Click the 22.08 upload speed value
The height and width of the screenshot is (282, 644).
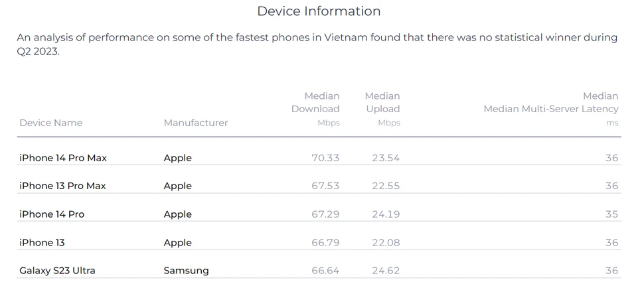(385, 243)
